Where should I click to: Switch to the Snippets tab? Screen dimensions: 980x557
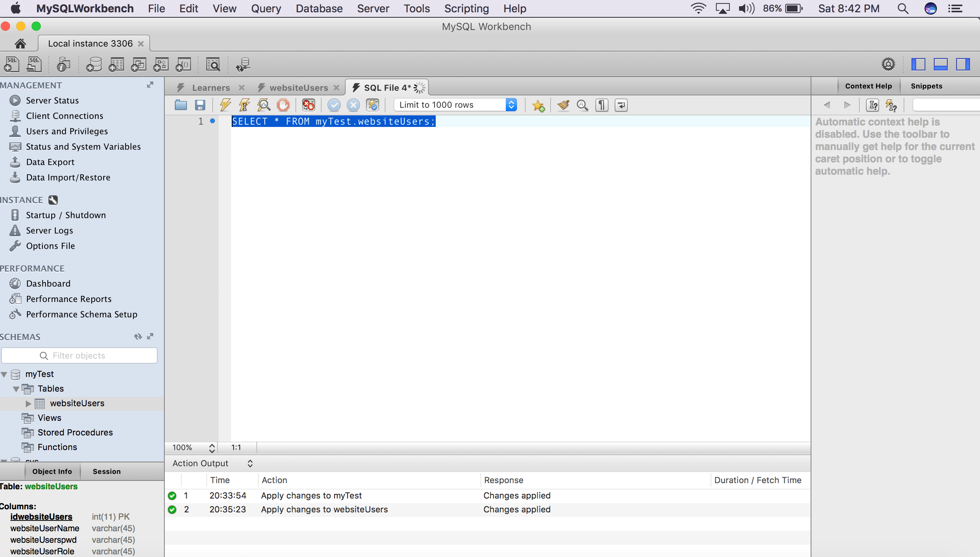[x=926, y=86]
